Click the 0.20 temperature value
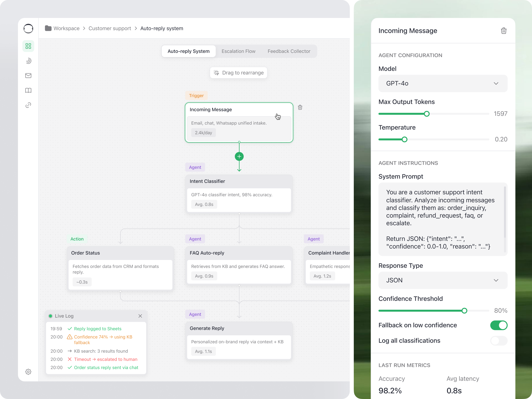The image size is (532, 399). pyautogui.click(x=501, y=139)
